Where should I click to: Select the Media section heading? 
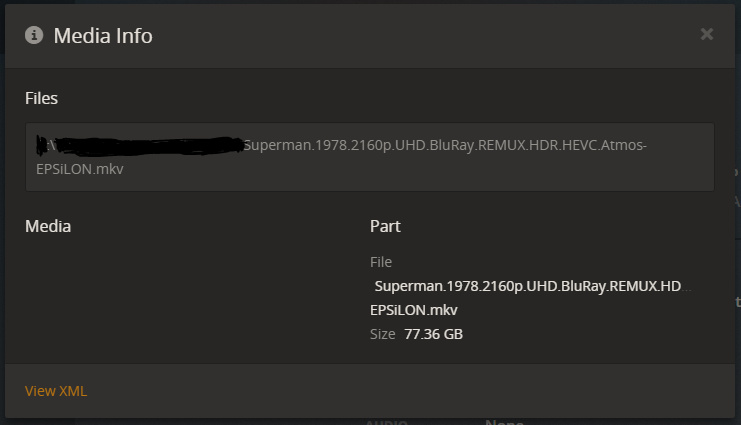[48, 226]
